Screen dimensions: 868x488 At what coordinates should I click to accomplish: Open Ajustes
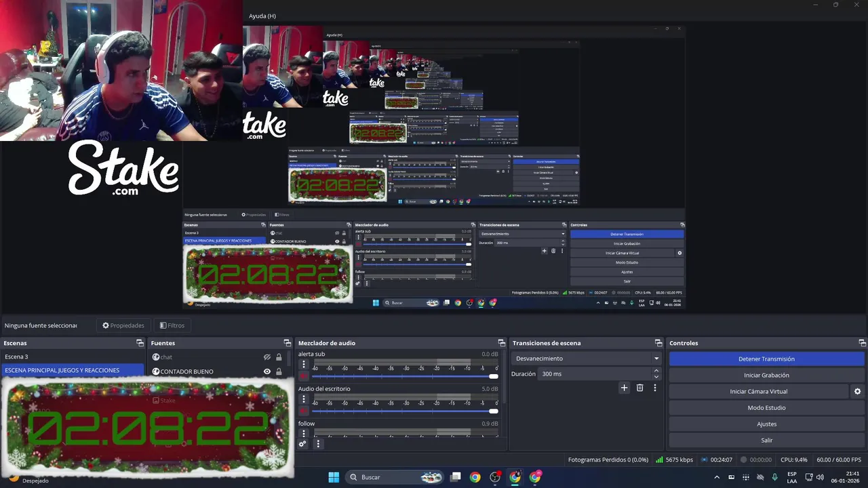[x=766, y=424]
